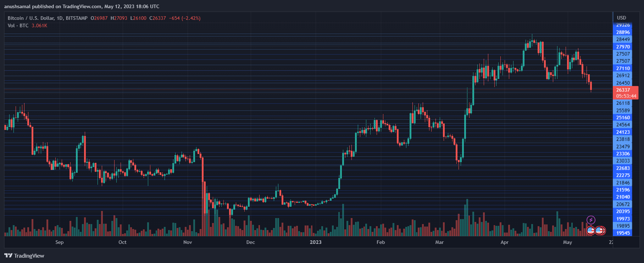The image size is (644, 263).
Task: Open the leftmost US flag economic event
Action: (x=590, y=230)
